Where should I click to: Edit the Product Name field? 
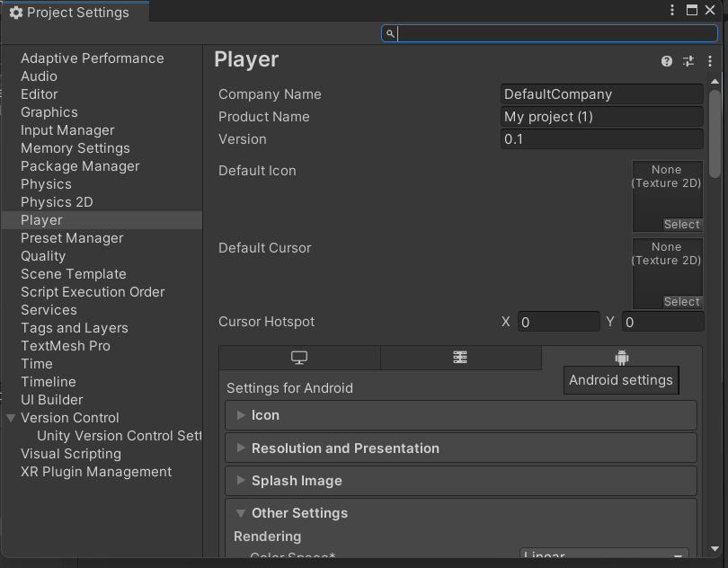click(601, 117)
